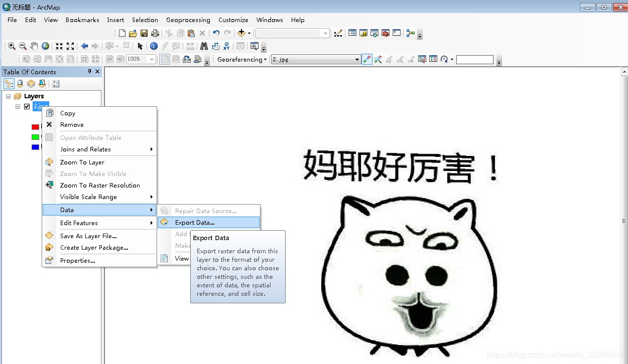Expand the Add Data dropdown arrow
This screenshot has height=364, width=628.
pyautogui.click(x=249, y=33)
